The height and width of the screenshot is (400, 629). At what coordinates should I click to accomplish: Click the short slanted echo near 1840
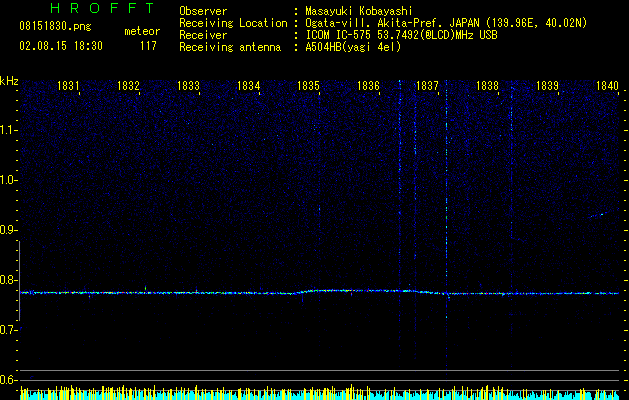pos(599,215)
